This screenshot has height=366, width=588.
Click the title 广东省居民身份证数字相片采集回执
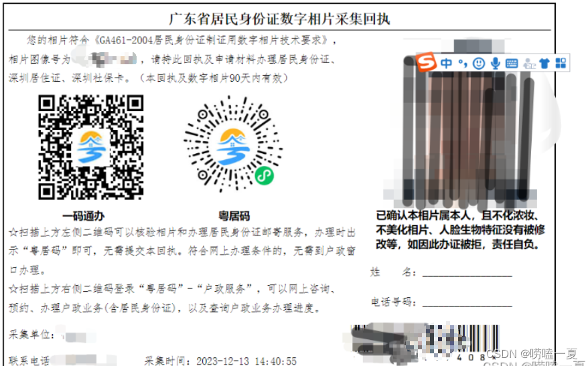tap(279, 19)
